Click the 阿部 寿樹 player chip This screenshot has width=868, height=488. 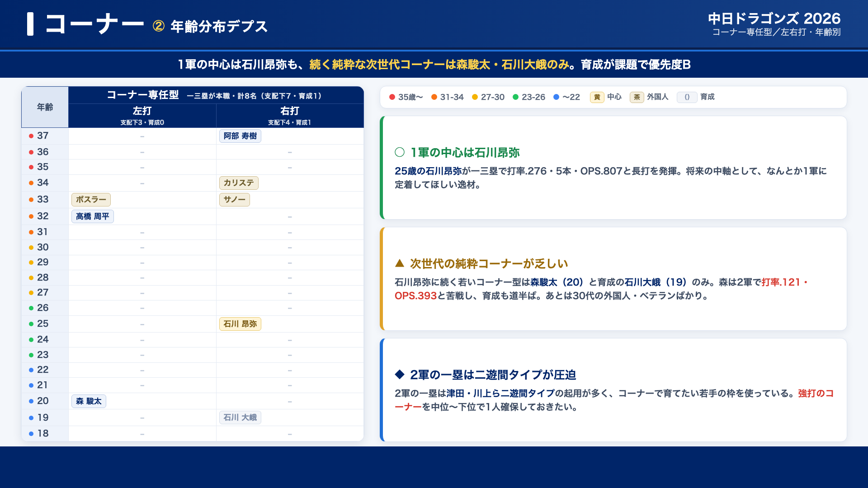click(240, 136)
